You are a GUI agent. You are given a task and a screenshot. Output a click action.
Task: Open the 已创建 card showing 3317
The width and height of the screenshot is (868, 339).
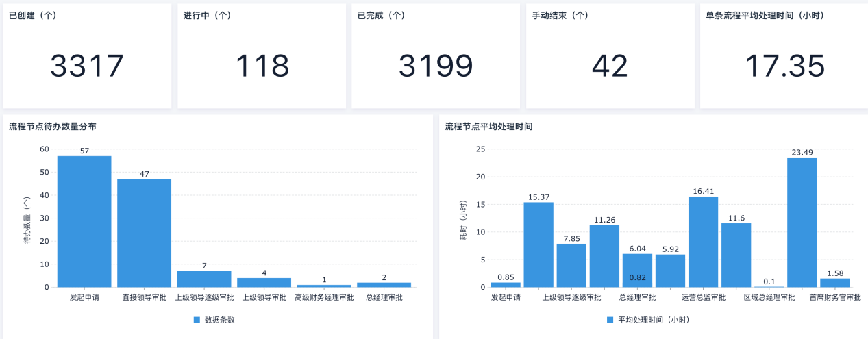(87, 66)
